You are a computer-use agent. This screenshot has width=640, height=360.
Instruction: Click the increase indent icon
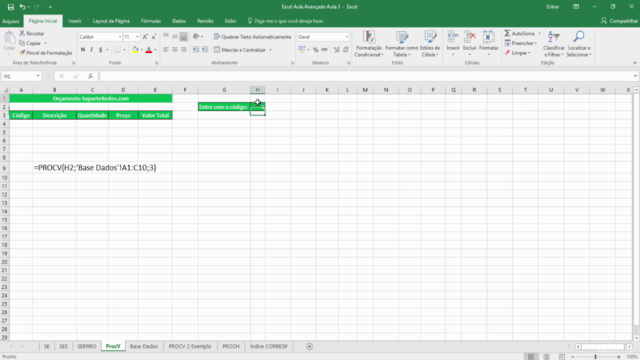(x=205, y=50)
